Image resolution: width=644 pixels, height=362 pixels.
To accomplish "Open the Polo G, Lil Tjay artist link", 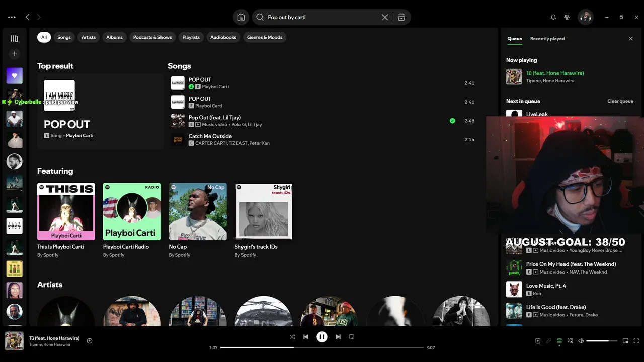I will (247, 124).
